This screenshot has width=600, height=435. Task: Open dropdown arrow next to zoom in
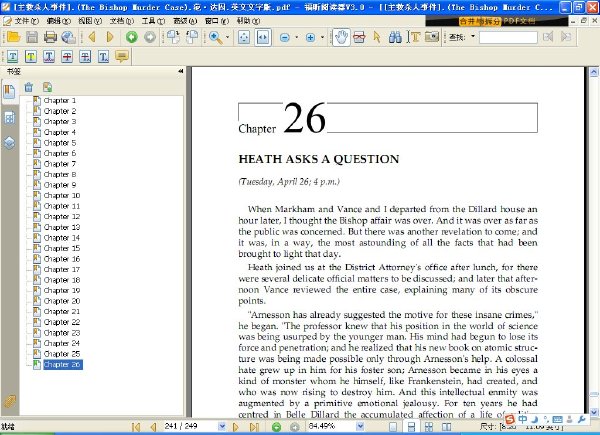(322, 37)
